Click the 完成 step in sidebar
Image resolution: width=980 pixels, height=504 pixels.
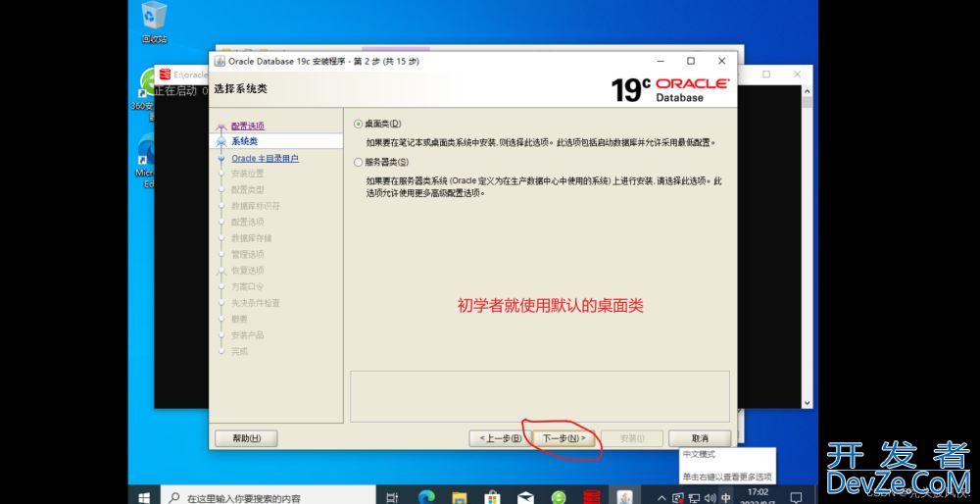(x=239, y=351)
